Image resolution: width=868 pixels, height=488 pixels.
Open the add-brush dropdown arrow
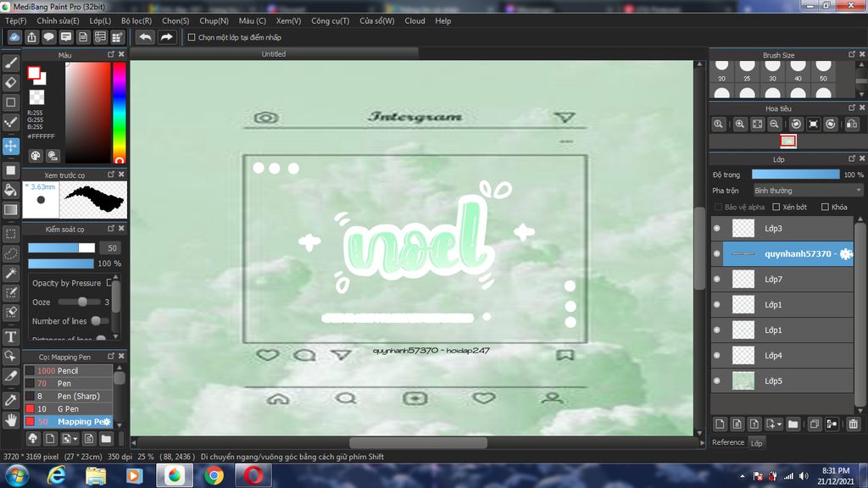click(x=75, y=439)
